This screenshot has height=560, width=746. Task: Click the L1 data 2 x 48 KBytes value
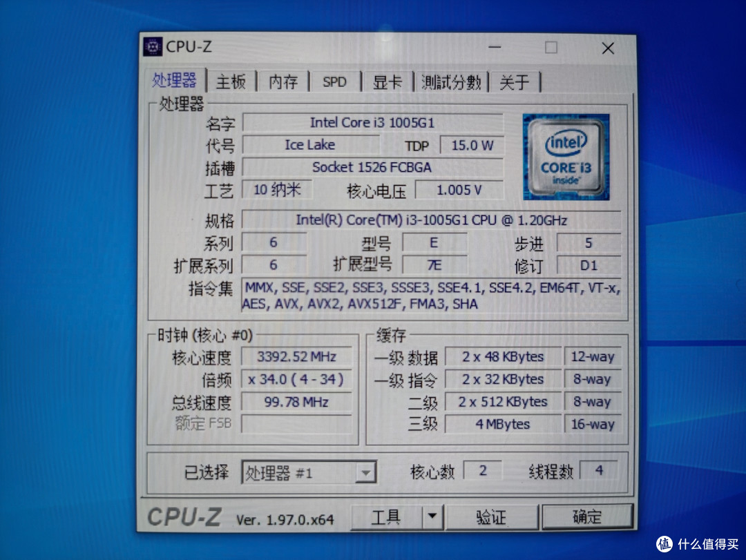point(503,357)
